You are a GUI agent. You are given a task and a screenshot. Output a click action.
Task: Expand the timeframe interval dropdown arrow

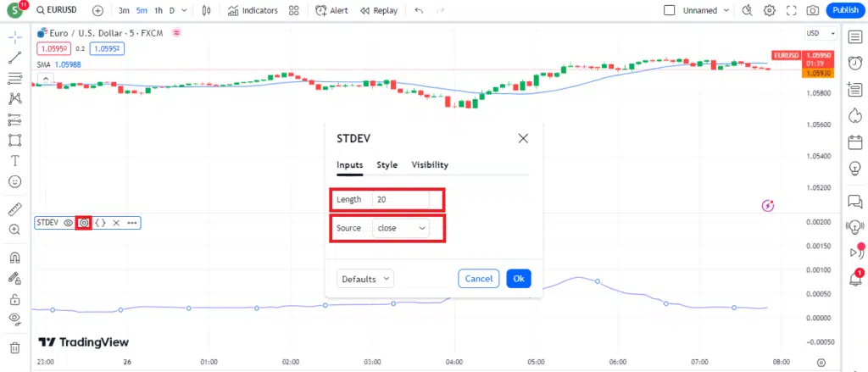coord(184,10)
